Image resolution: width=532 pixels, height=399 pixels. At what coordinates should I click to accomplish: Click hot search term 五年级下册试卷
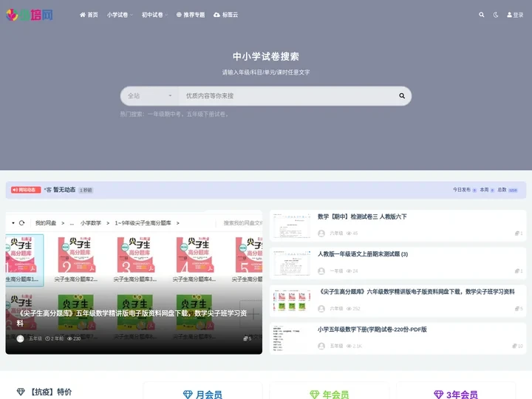pos(206,115)
